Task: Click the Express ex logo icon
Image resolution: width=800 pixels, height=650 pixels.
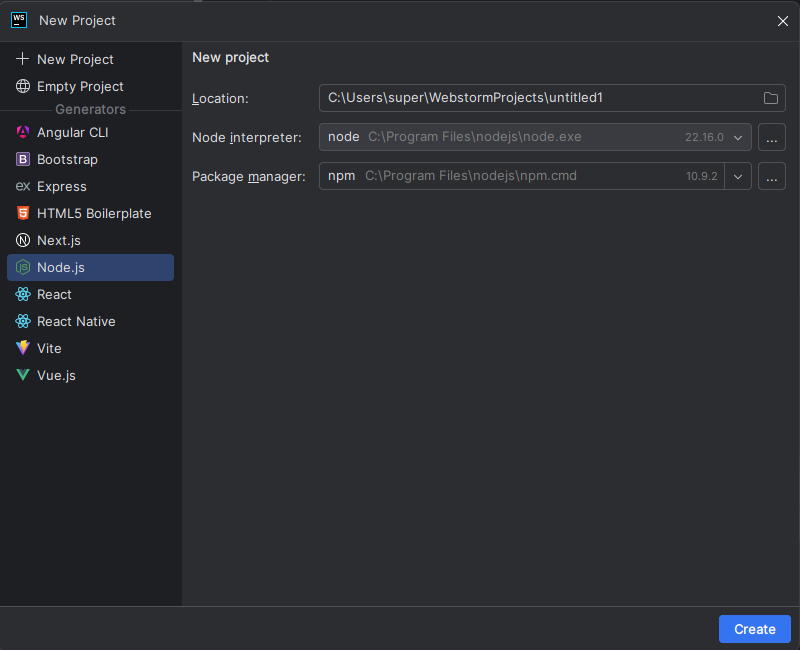Action: pyautogui.click(x=23, y=186)
